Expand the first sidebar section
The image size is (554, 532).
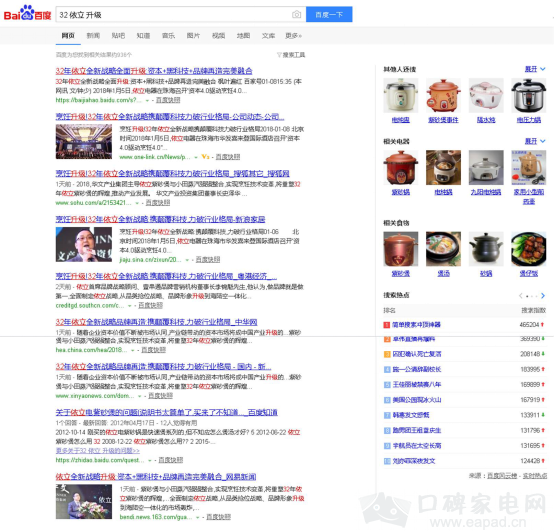click(535, 69)
